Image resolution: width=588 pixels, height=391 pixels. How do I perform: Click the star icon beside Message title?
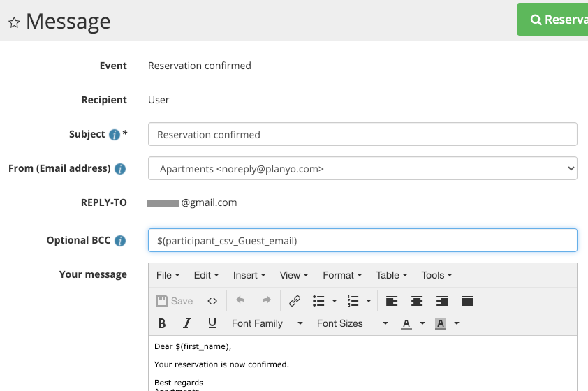[13, 22]
